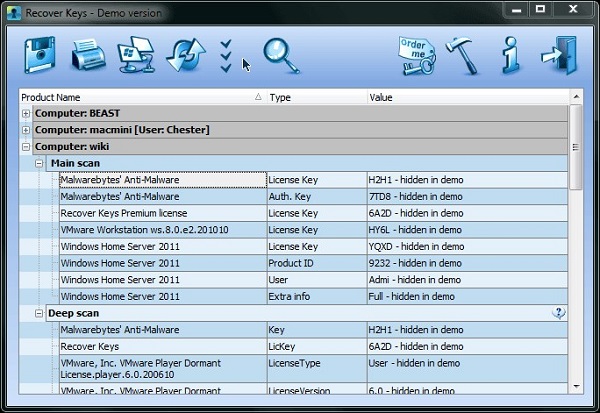Select the Deep scan Recover Keys row
The image size is (600, 413).
[313, 347]
